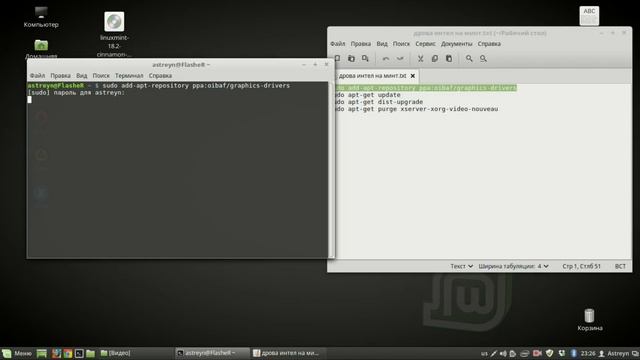The height and width of the screenshot is (360, 640).
Task: Click the sudo password prompt in the terminal
Action: pyautogui.click(x=76, y=93)
